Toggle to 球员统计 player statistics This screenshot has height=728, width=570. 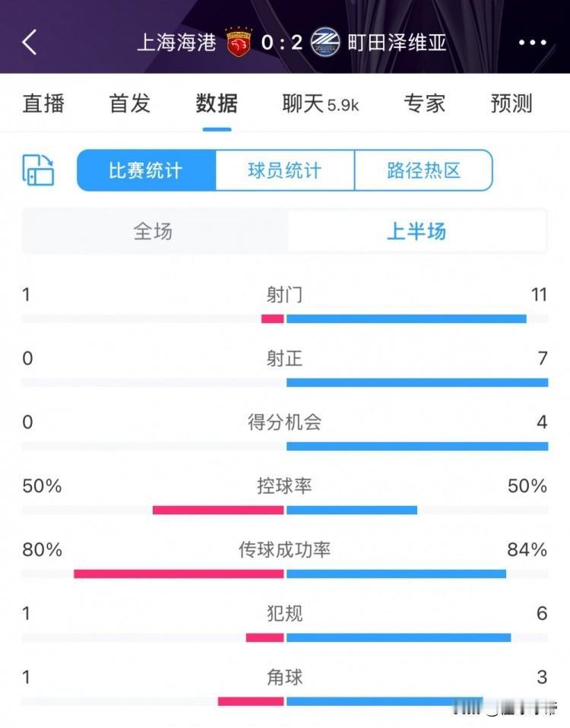(285, 170)
